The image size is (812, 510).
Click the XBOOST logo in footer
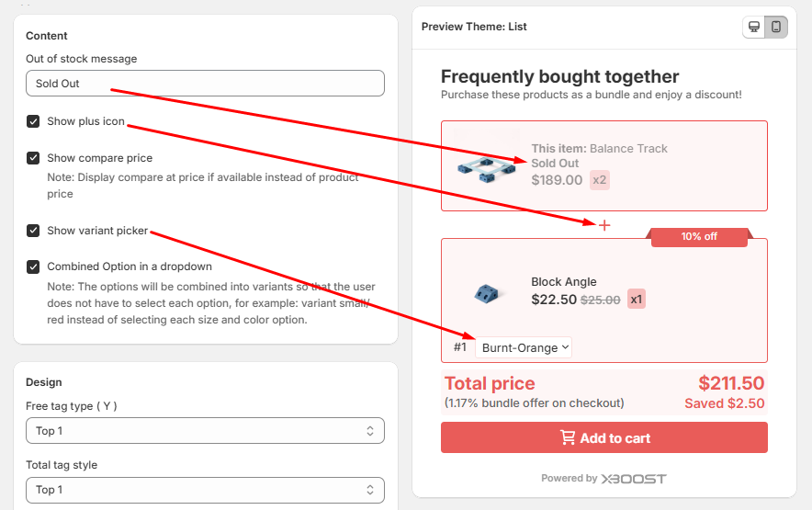(634, 478)
